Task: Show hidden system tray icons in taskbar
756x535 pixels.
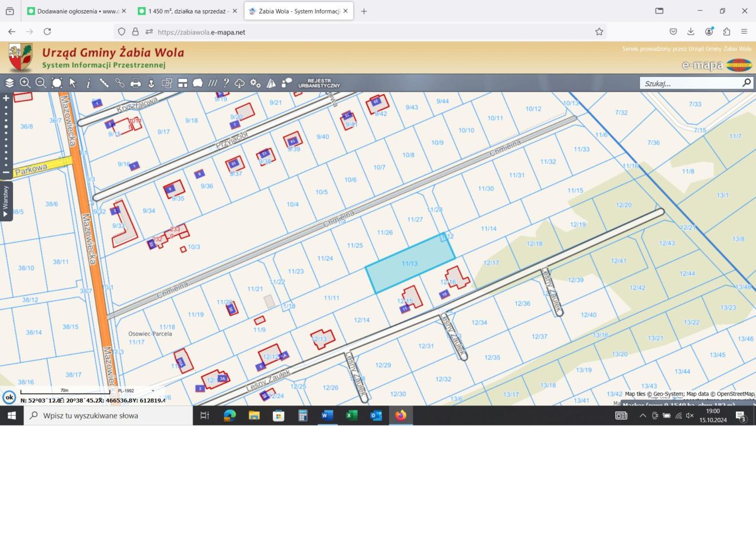Action: click(x=643, y=416)
